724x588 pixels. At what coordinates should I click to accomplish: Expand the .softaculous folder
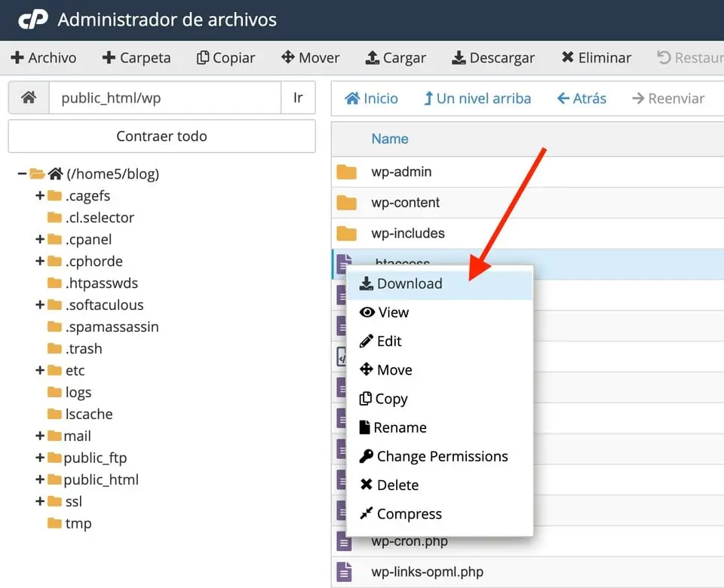point(40,305)
